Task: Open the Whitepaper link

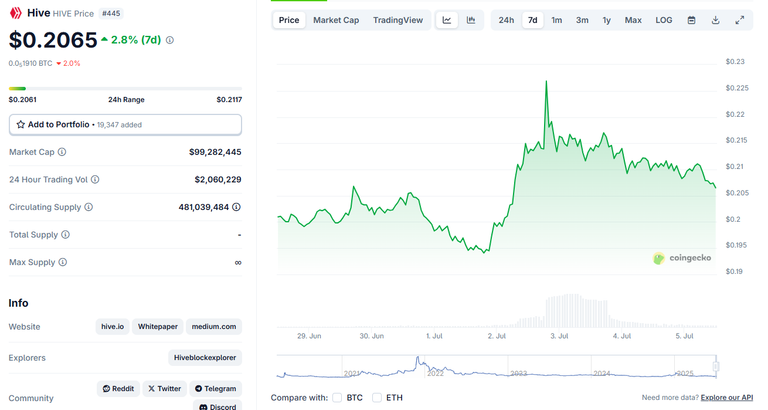Action: pos(158,327)
